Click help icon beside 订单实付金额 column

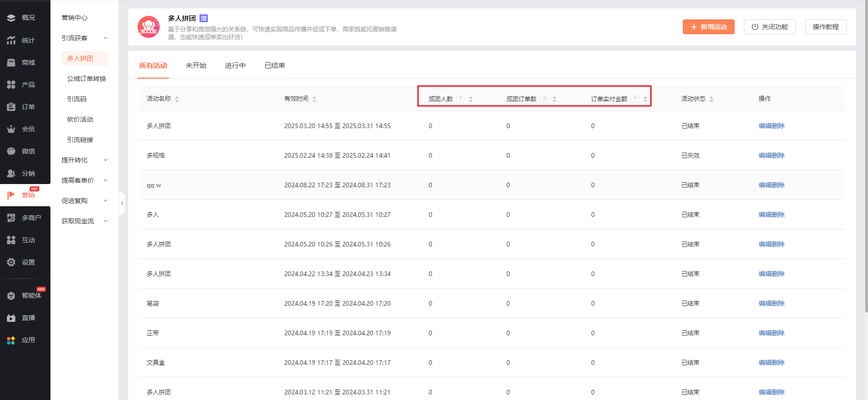coord(635,99)
